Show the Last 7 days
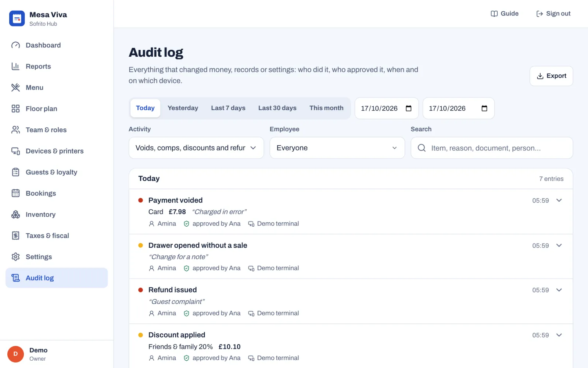The image size is (588, 368). [x=228, y=108]
